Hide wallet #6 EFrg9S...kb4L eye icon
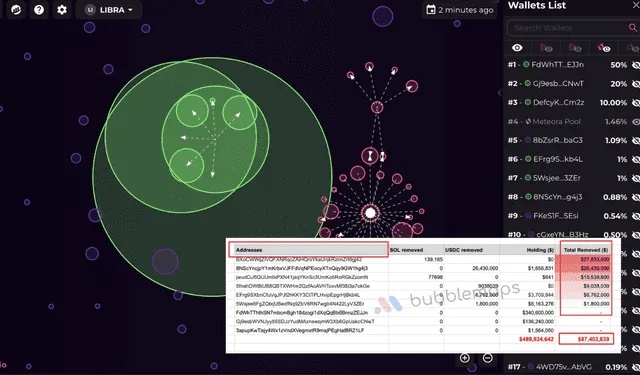The image size is (640, 375). [x=636, y=159]
